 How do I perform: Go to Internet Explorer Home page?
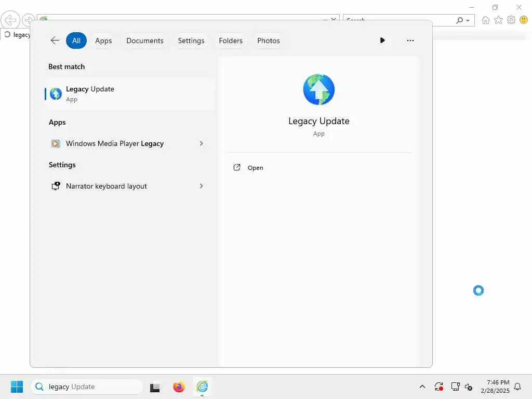pyautogui.click(x=486, y=20)
